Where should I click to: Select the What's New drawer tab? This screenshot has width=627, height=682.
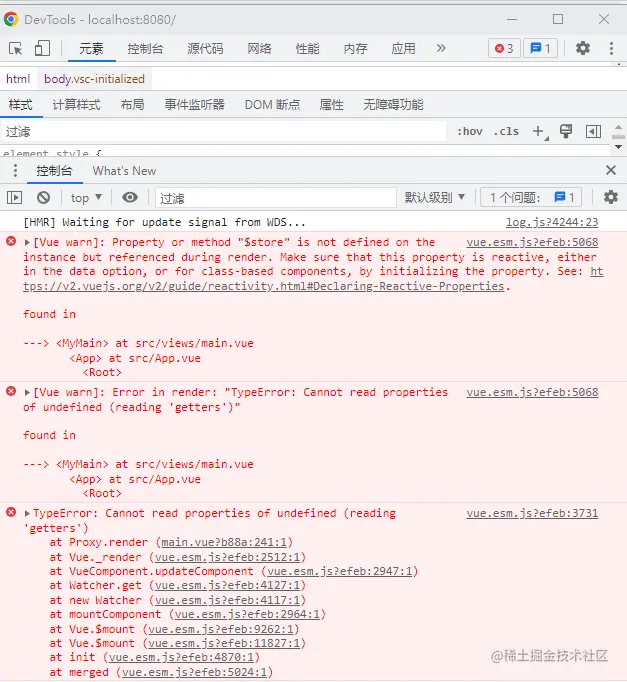pos(124,171)
